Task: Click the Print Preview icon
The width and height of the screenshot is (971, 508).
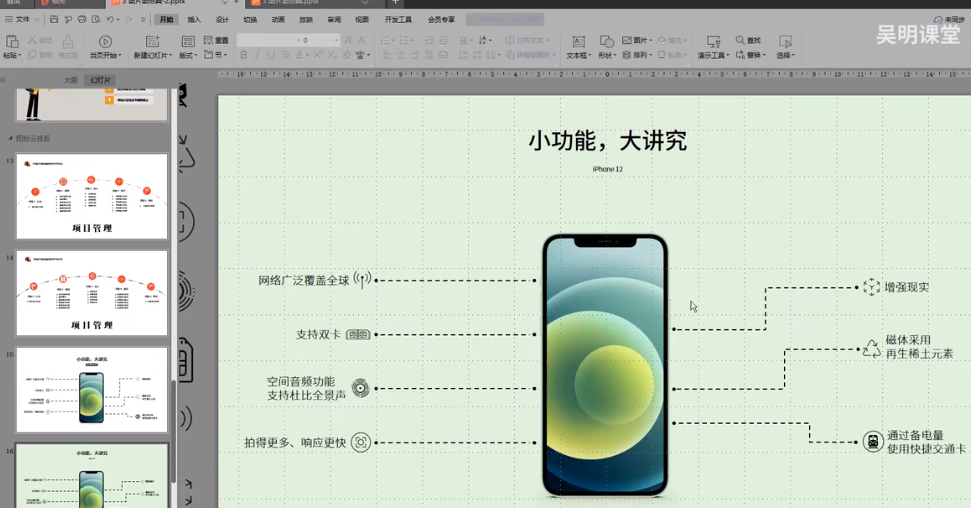Action: pyautogui.click(x=96, y=19)
